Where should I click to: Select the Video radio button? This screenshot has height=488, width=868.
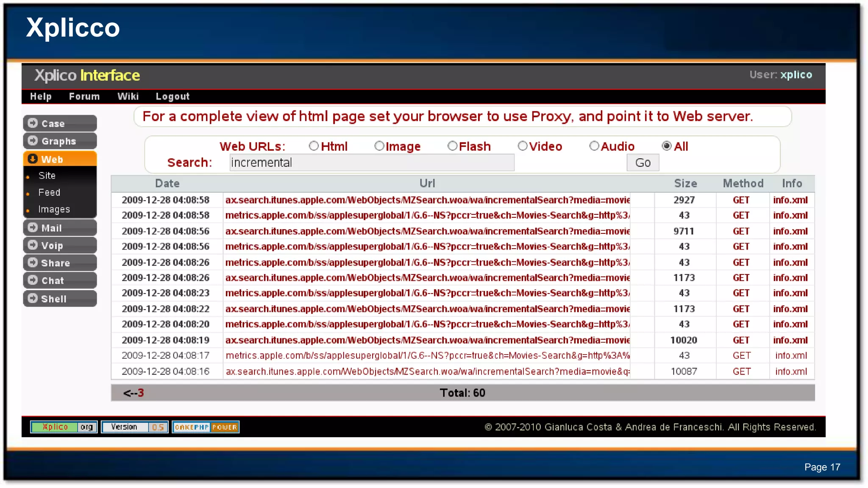click(x=523, y=146)
